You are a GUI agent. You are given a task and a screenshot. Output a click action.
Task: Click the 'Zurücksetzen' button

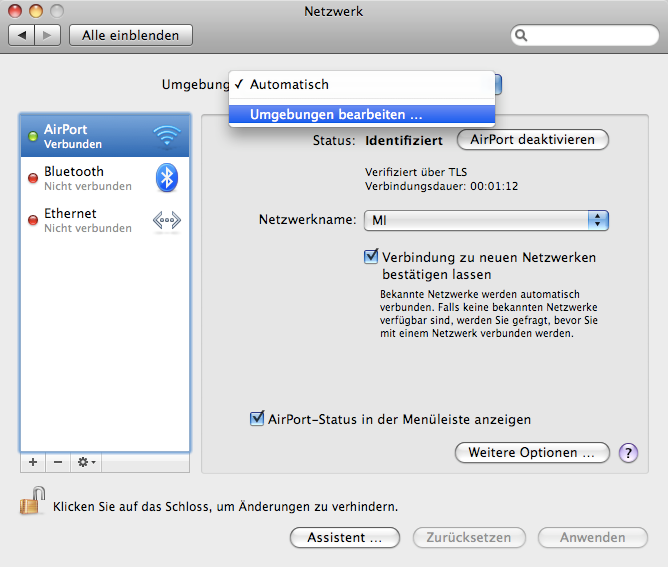coord(469,538)
